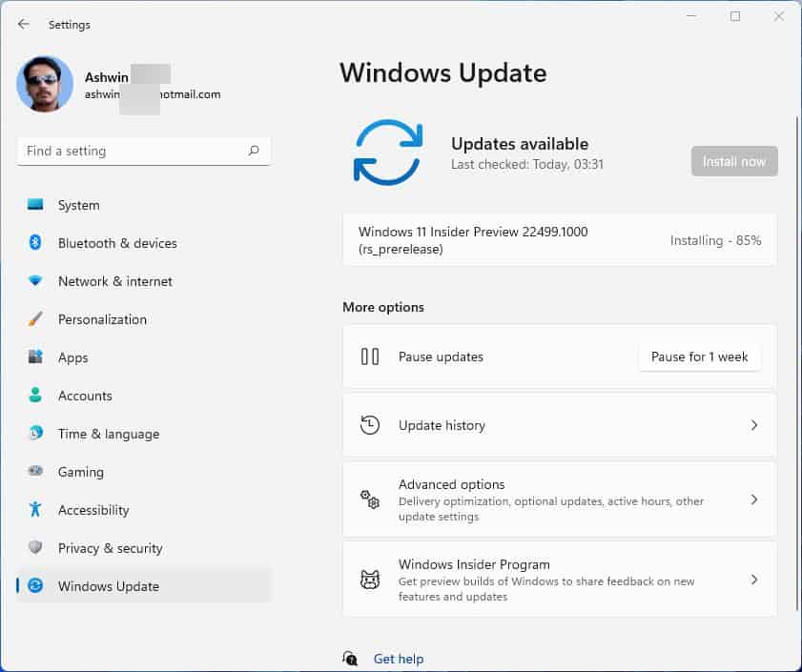This screenshot has height=672, width=802.
Task: Click the Get help headset icon
Action: 350,659
